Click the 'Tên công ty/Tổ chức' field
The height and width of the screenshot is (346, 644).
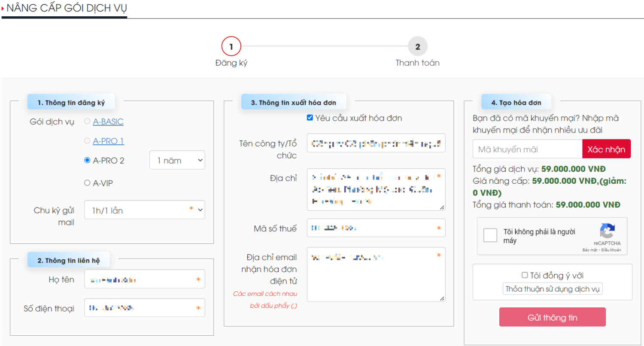click(x=376, y=143)
